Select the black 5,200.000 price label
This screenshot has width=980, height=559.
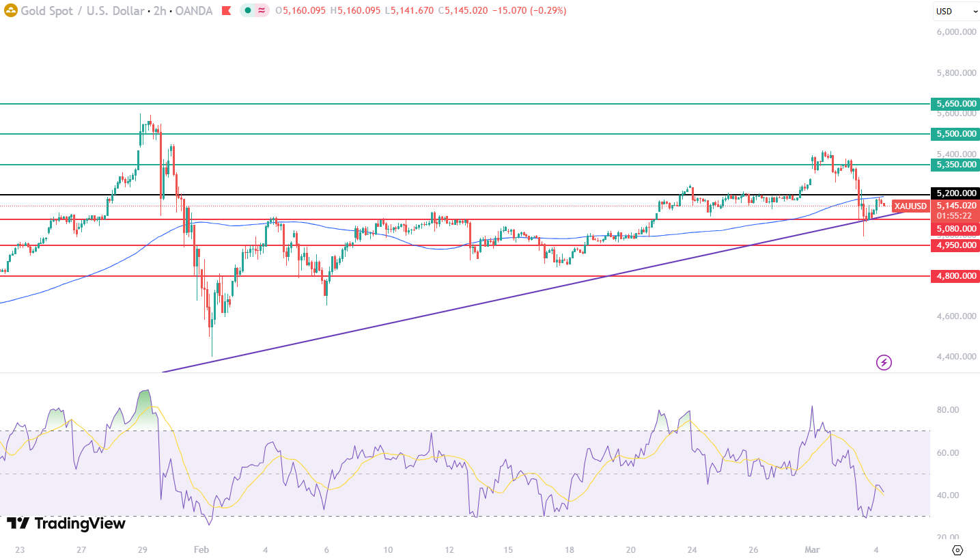coord(955,194)
